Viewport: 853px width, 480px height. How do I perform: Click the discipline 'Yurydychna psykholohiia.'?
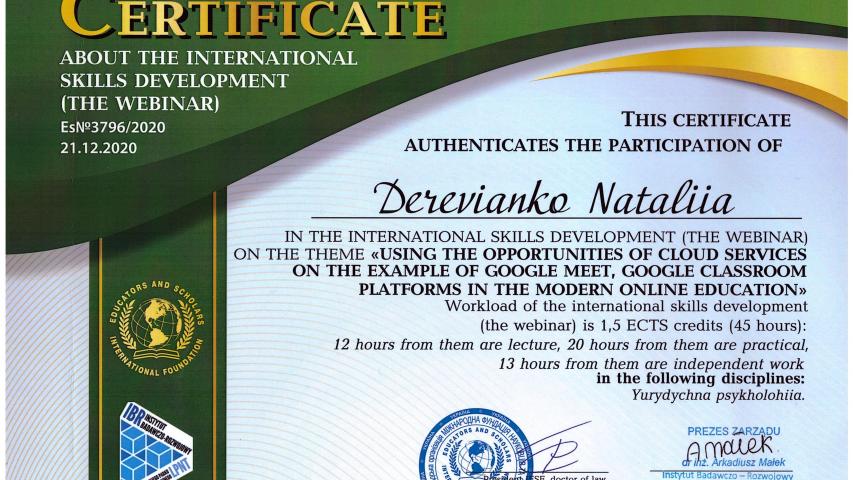click(718, 396)
